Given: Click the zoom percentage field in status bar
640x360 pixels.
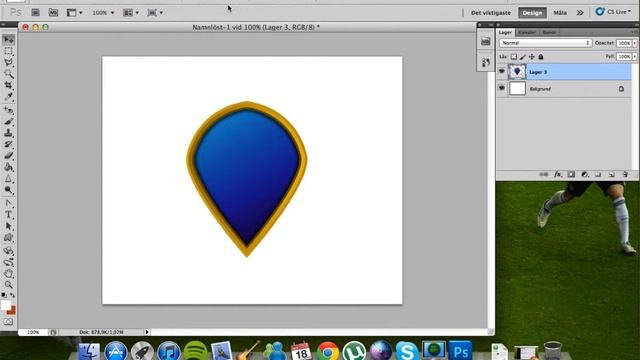Looking at the screenshot, I should (x=33, y=332).
